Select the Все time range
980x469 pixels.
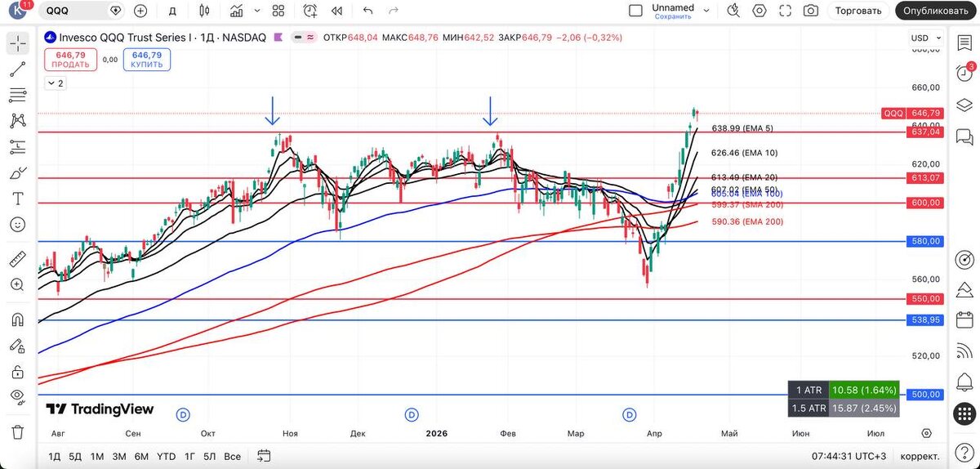click(x=232, y=456)
